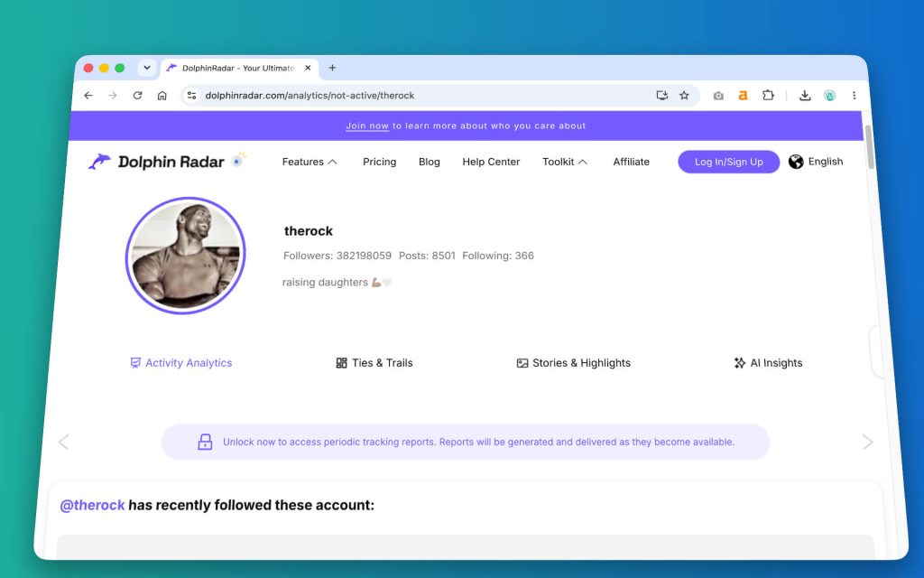This screenshot has height=578, width=924.
Task: Open browser downloads icon
Action: (804, 96)
